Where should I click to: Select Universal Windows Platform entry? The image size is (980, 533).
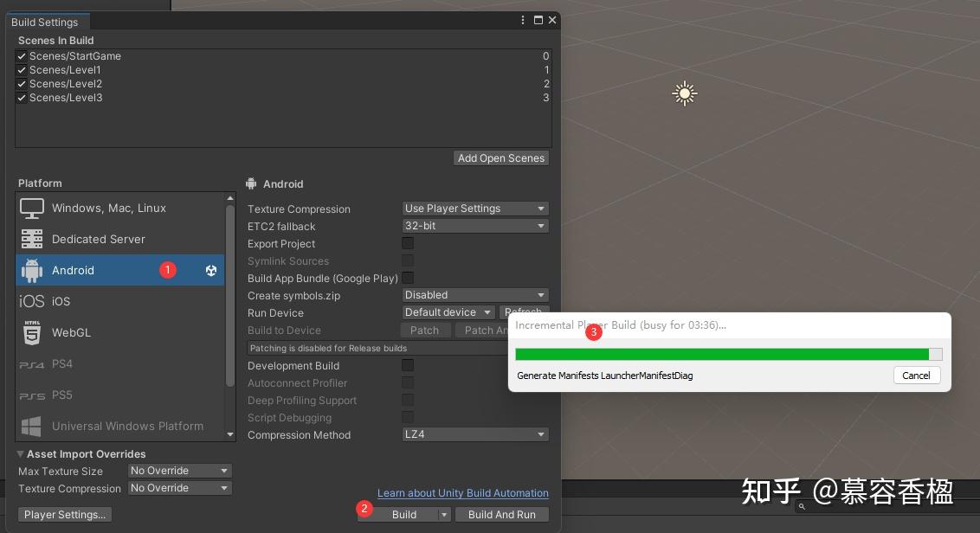(x=120, y=427)
